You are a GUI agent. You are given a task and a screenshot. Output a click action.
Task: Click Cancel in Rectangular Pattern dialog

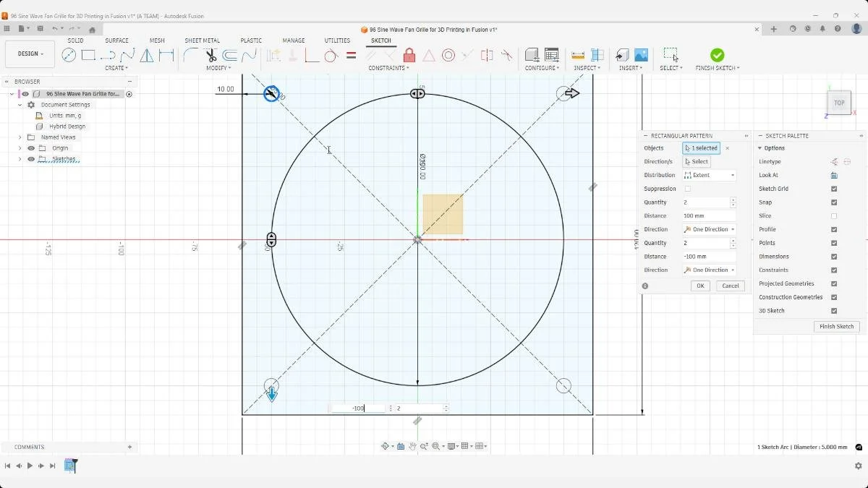click(x=731, y=286)
